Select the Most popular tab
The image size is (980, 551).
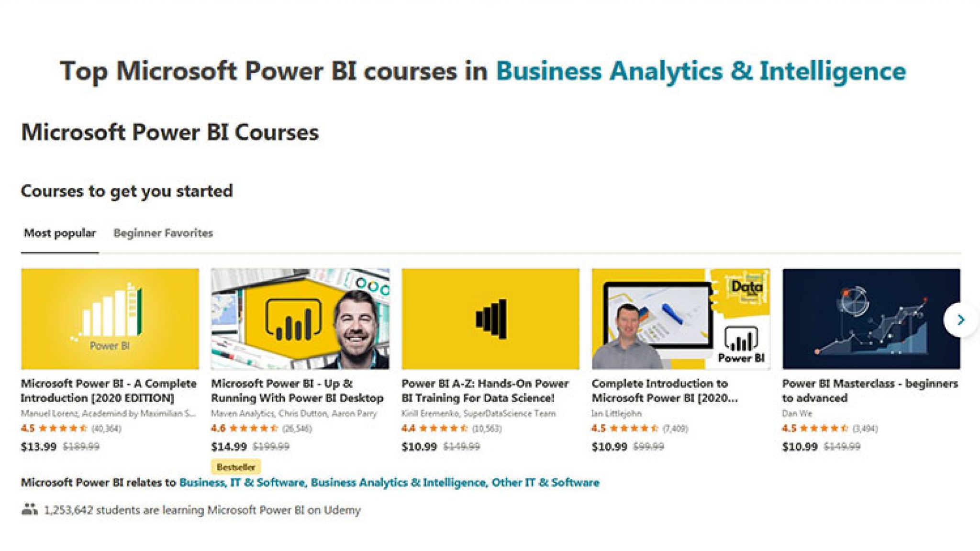(x=60, y=233)
